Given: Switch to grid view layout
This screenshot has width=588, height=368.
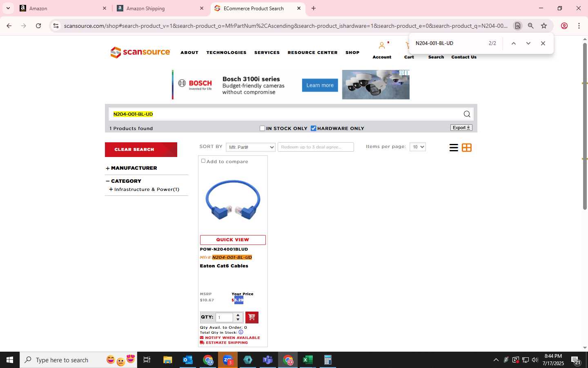Looking at the screenshot, I should pyautogui.click(x=467, y=148).
